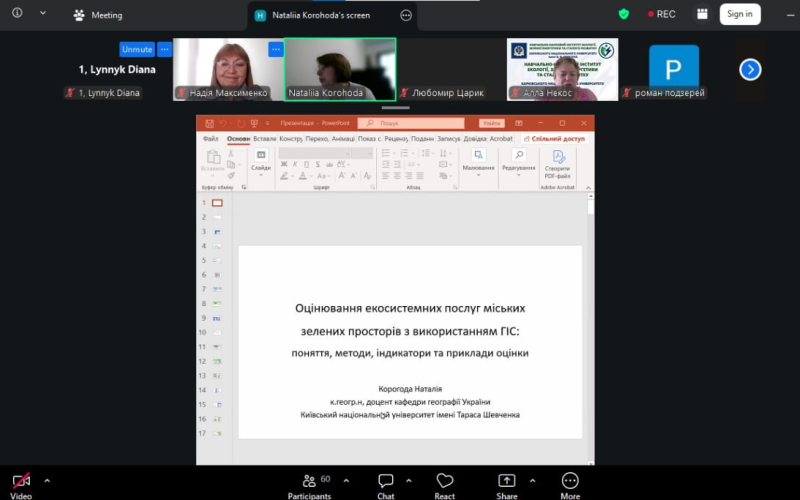
Task: Click the Увійти button in PowerPoint
Action: click(492, 123)
